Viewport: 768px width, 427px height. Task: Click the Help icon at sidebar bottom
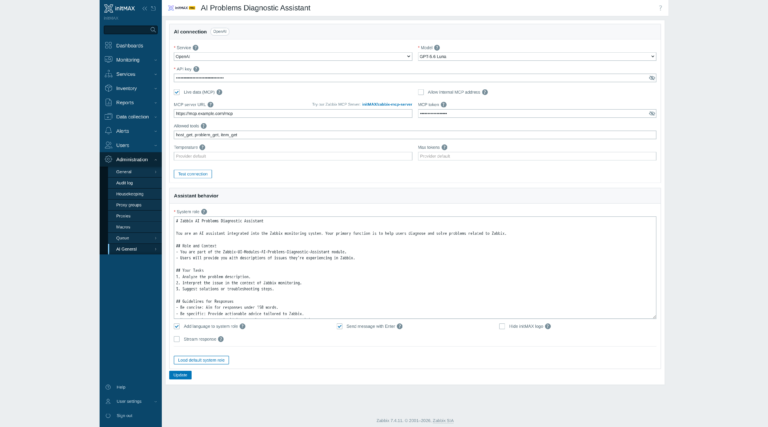coord(108,387)
